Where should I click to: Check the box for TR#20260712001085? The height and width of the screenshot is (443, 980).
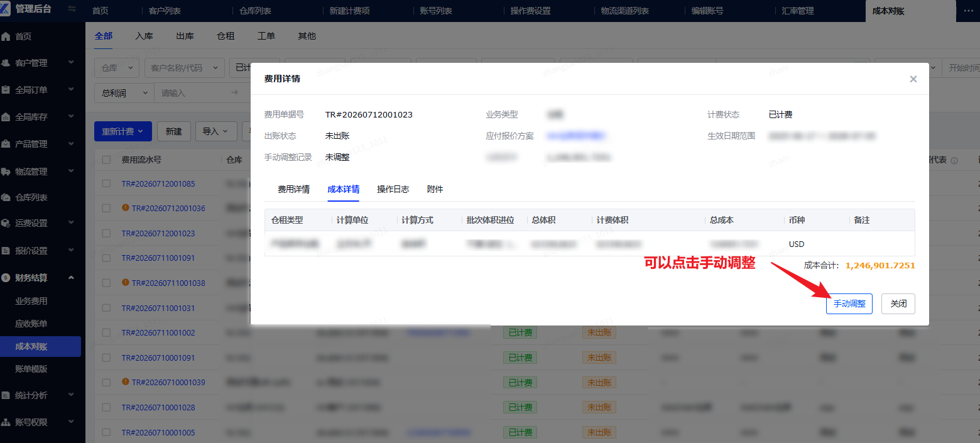point(106,183)
